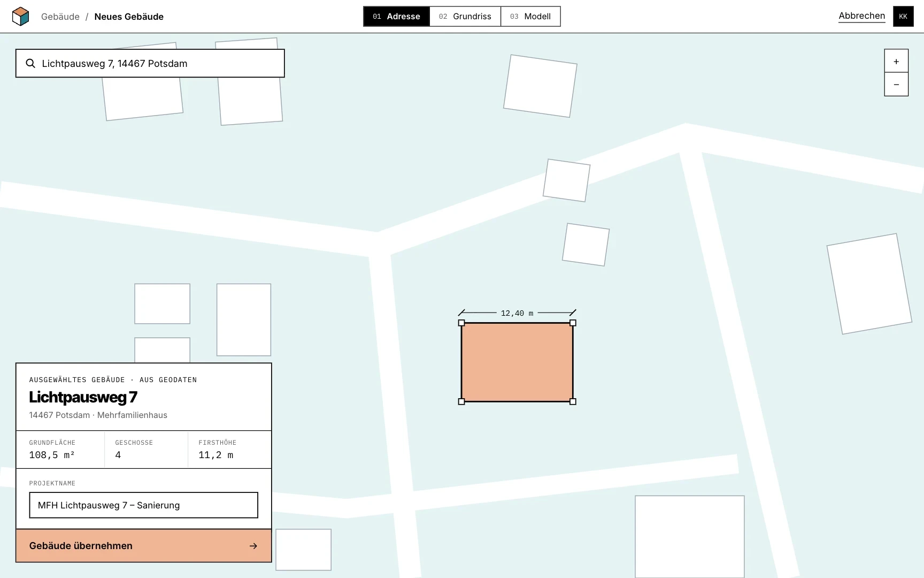Click bottom-left handle of selected building
Viewport: 924px width, 578px height.
click(x=461, y=401)
